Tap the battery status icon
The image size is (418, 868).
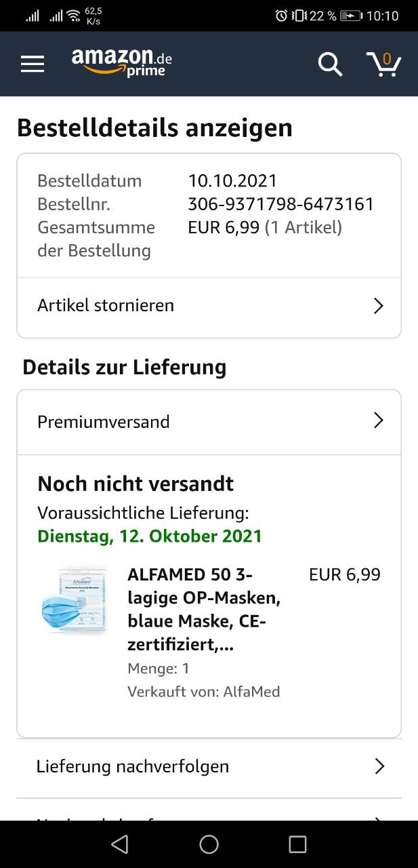click(x=351, y=16)
